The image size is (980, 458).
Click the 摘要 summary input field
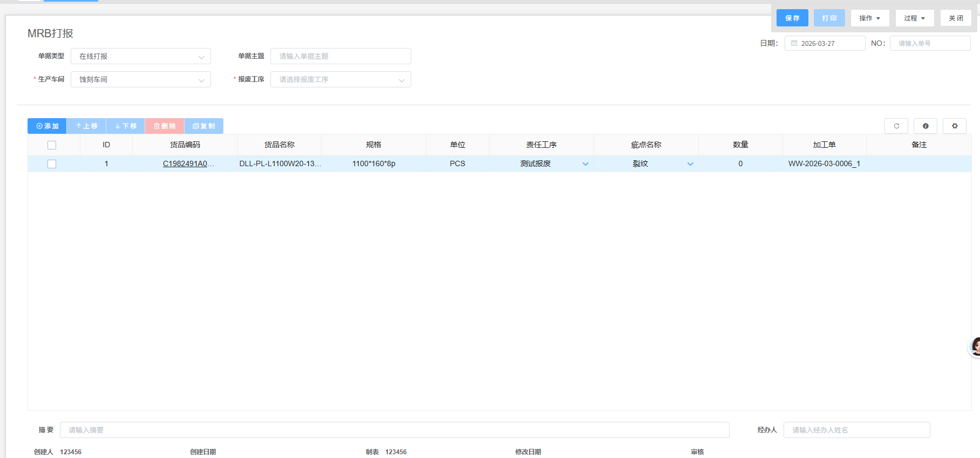coord(394,430)
